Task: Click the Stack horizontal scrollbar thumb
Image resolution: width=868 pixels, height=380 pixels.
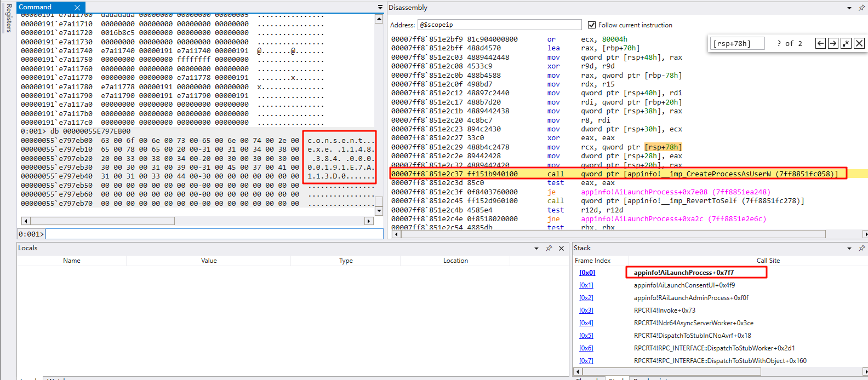Action: click(x=671, y=371)
